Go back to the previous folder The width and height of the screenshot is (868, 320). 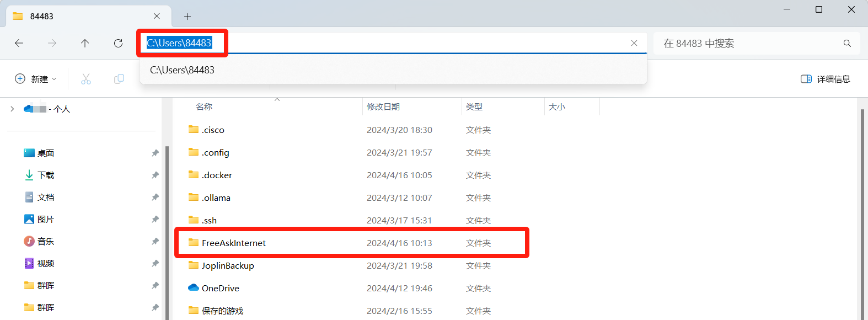pos(19,43)
